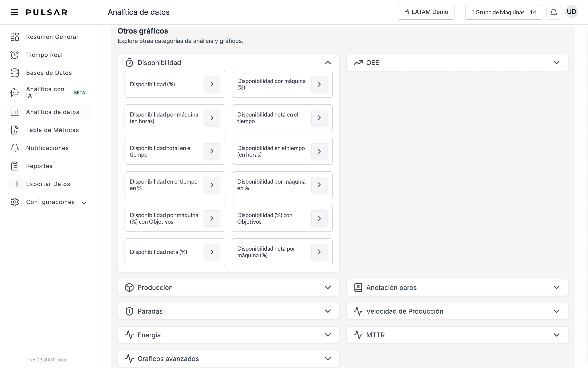Viewport: 588px width, 368px height.
Task: Click the BETA badge
Action: (80, 92)
